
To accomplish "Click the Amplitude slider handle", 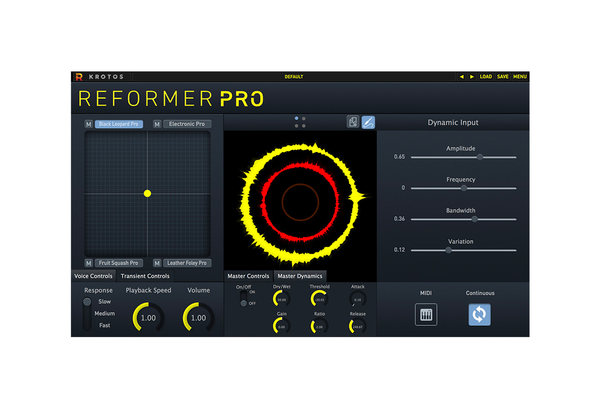I will click(x=480, y=157).
